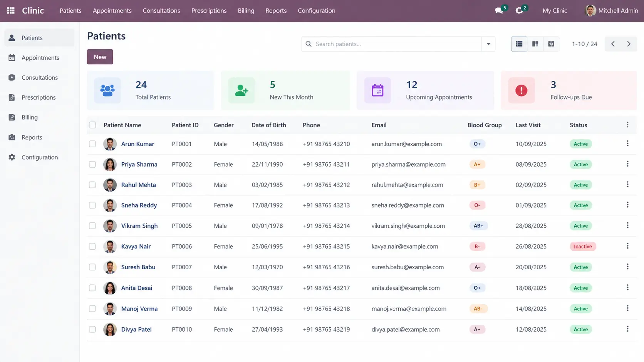Open Mitchell Admin user menu
The height and width of the screenshot is (362, 644).
(x=611, y=10)
